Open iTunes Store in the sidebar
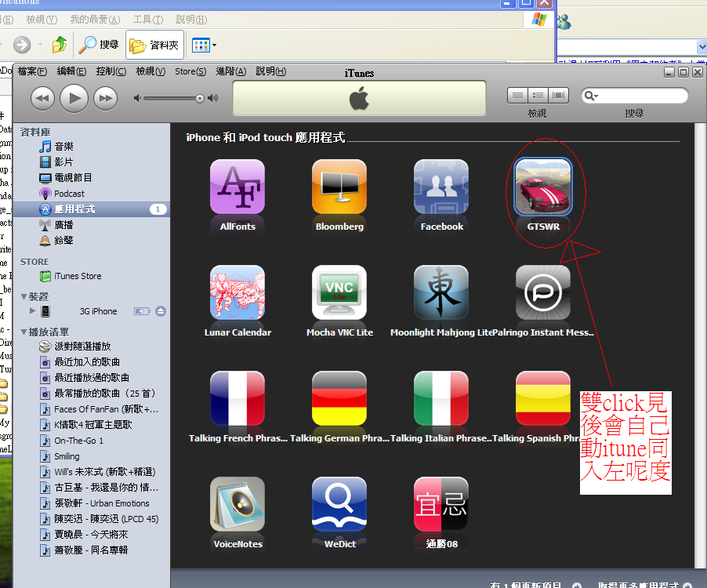Image resolution: width=707 pixels, height=588 pixels. (77, 276)
